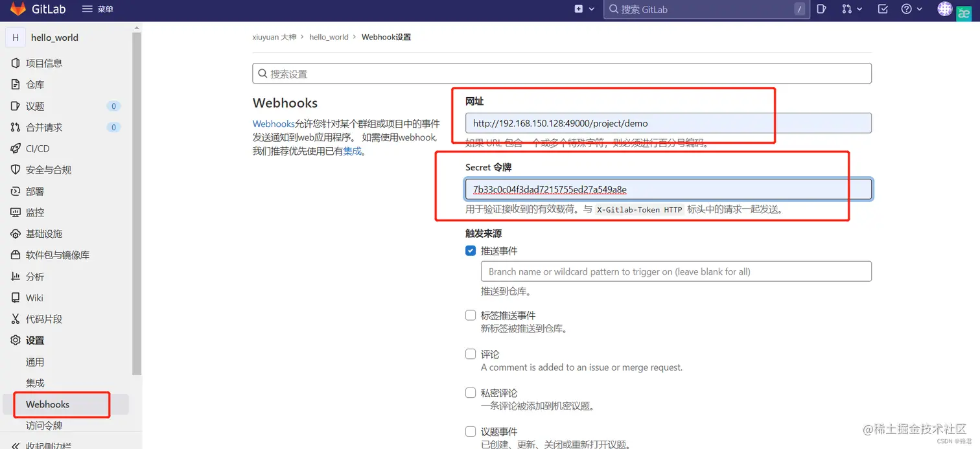
Task: Click the GitLab fox logo
Action: 17,9
